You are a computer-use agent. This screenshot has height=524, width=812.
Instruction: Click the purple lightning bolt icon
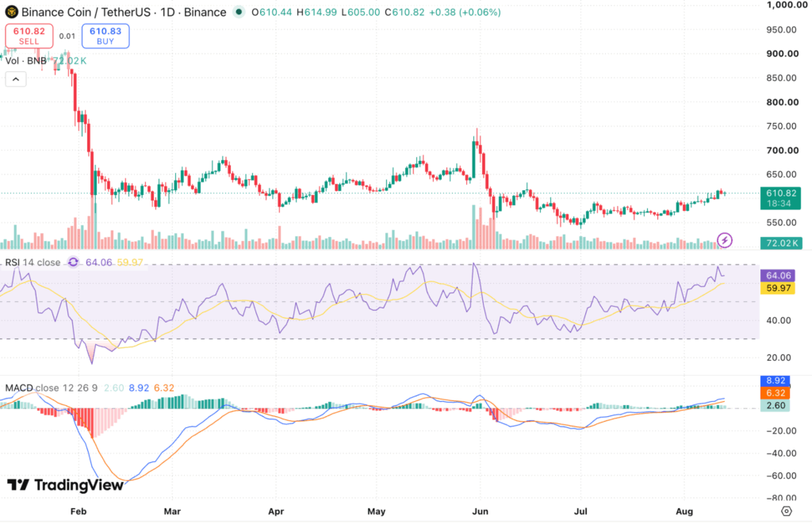725,240
